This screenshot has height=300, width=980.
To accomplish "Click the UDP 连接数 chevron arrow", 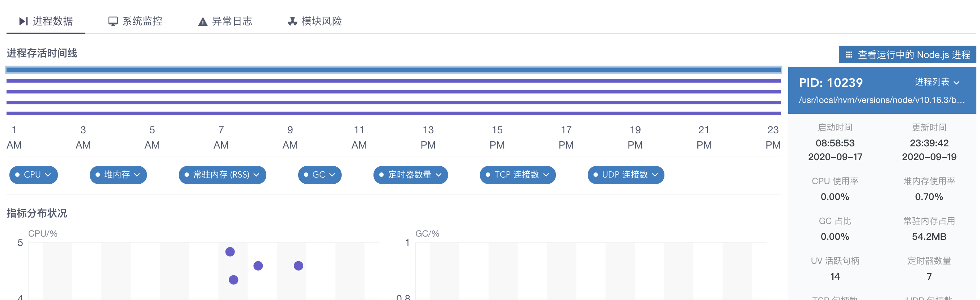I will click(655, 175).
